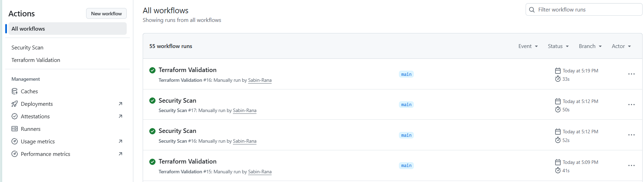Click green success icon of Security Scan #16
This screenshot has width=644, height=182.
pyautogui.click(x=152, y=131)
